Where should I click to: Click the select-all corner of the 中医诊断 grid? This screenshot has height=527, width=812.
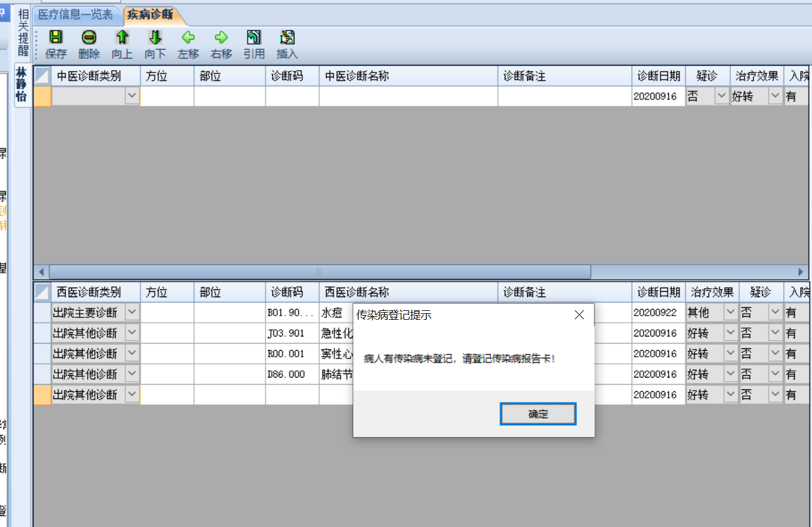(42, 76)
